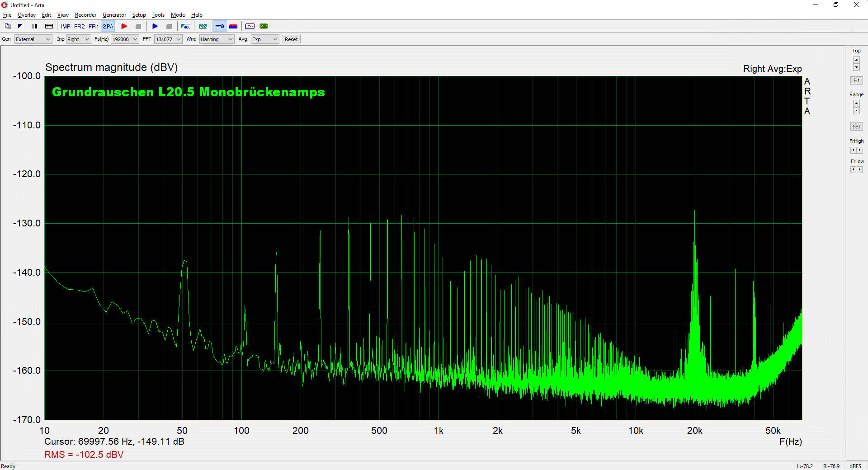Open the Gen dropdown set to External
868x470 pixels.
33,39
